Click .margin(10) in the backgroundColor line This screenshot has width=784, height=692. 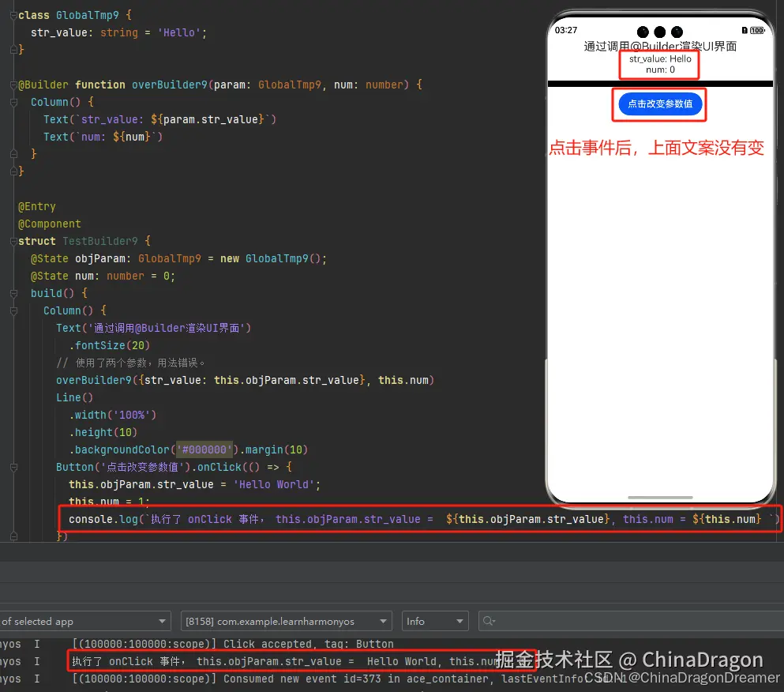(273, 449)
